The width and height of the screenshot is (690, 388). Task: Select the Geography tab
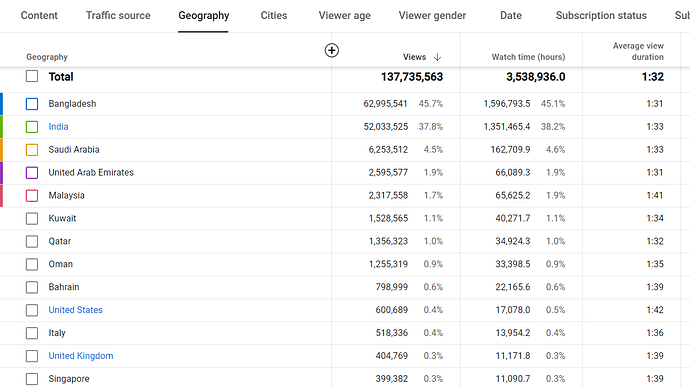(x=203, y=16)
